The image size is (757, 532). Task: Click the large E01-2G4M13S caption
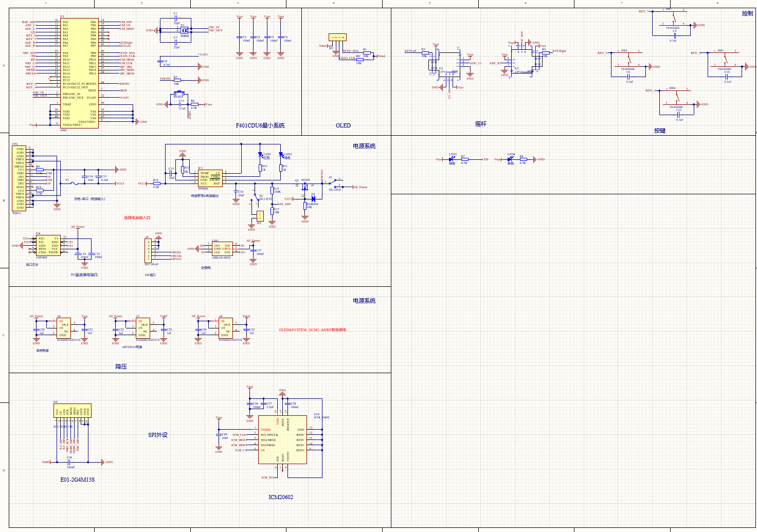point(77,480)
